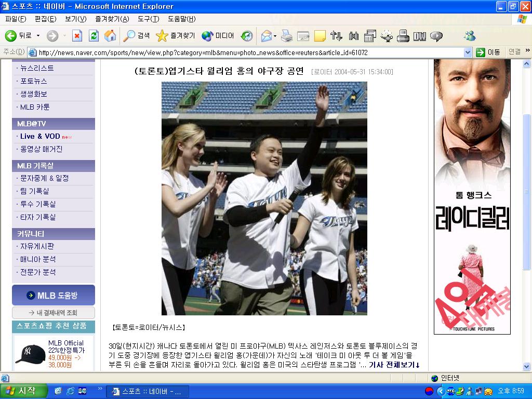Screen dimensions: 532x399
Task: Open the Search (검색) pane
Action: click(x=136, y=36)
